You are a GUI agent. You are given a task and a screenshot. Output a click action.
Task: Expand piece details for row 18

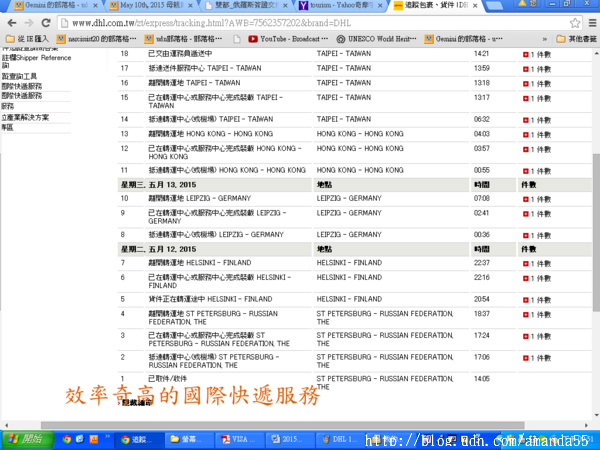click(x=525, y=55)
